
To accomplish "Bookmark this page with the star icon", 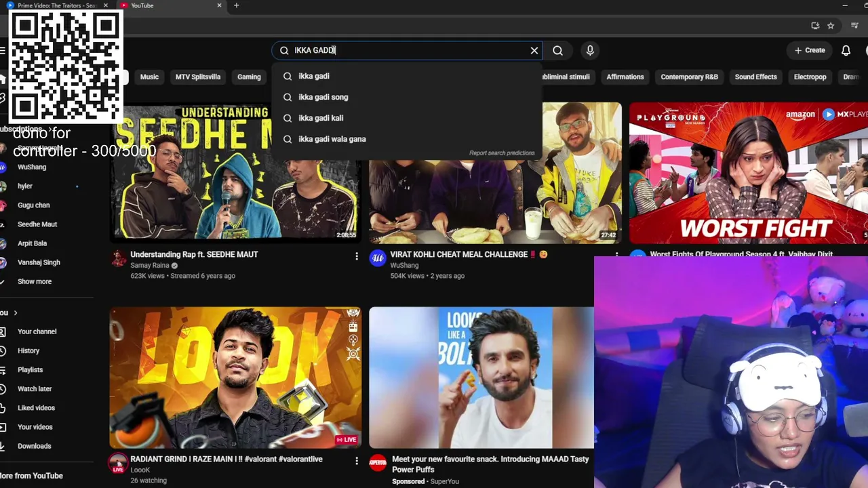I will 831,26.
